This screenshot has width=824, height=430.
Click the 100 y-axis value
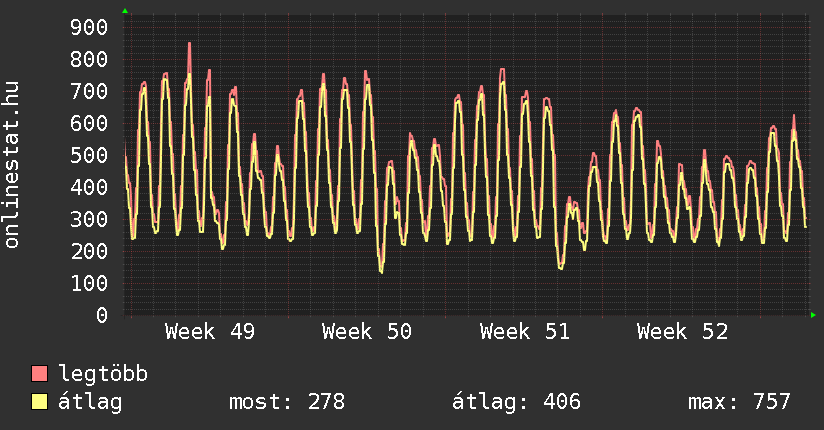pyautogui.click(x=88, y=283)
